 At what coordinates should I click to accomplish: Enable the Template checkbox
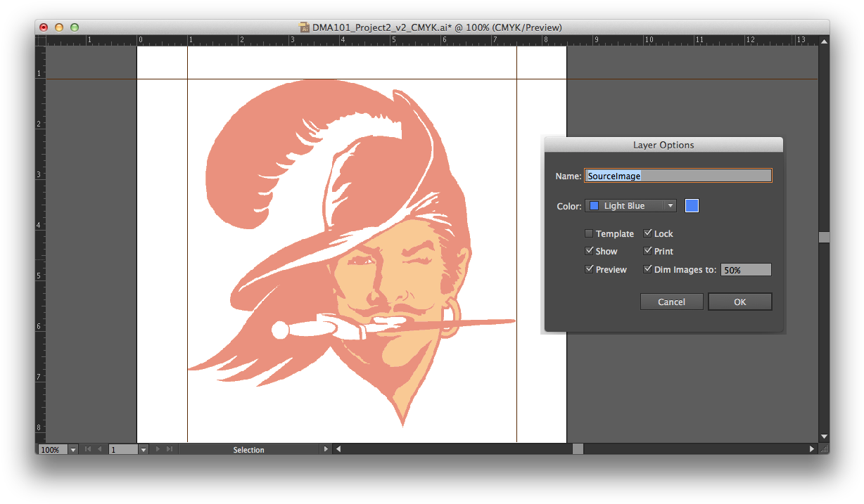coord(589,234)
